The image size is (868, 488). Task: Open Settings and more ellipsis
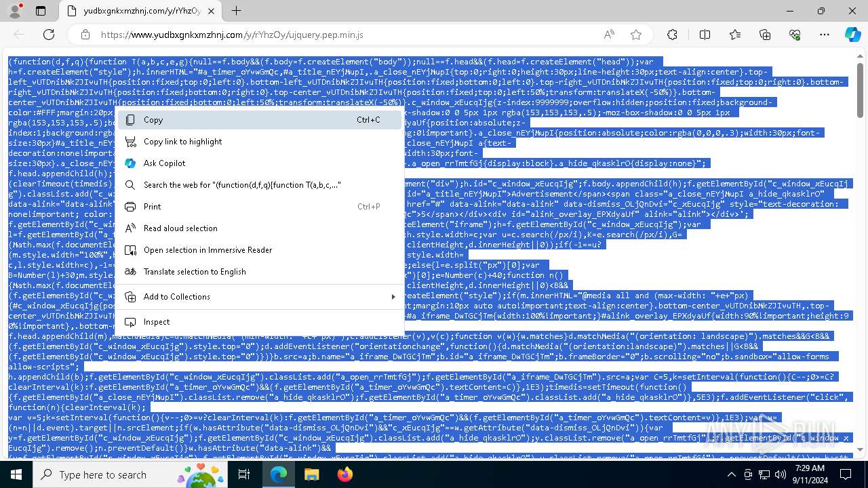(825, 35)
